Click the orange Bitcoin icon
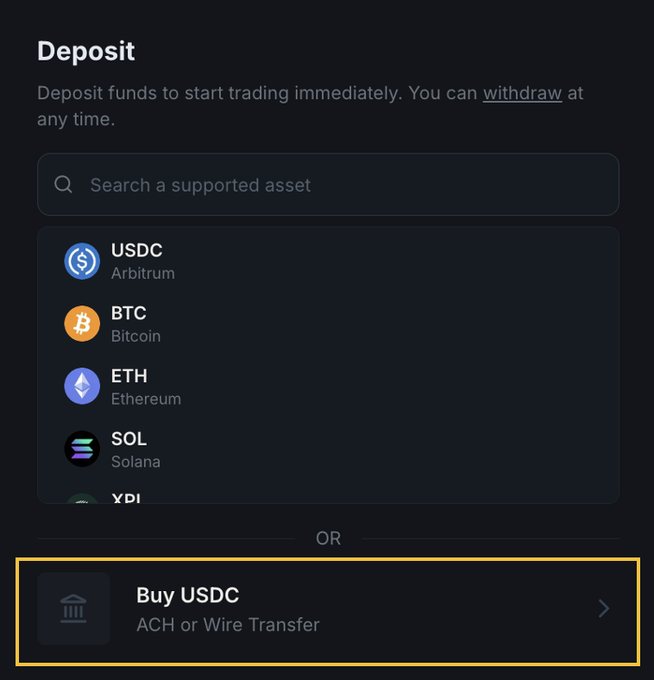The height and width of the screenshot is (680, 654). (x=82, y=324)
